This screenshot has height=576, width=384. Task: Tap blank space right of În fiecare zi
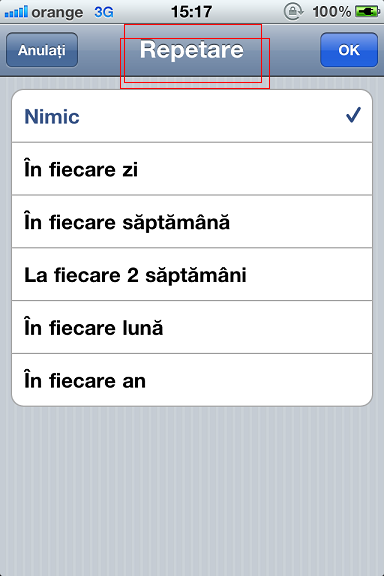[254, 169]
